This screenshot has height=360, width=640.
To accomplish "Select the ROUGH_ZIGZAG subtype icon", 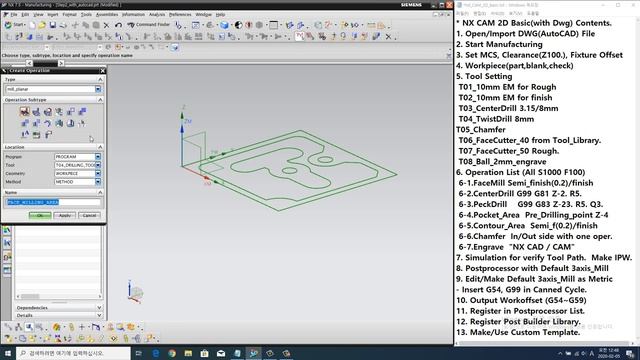I will [24, 123].
